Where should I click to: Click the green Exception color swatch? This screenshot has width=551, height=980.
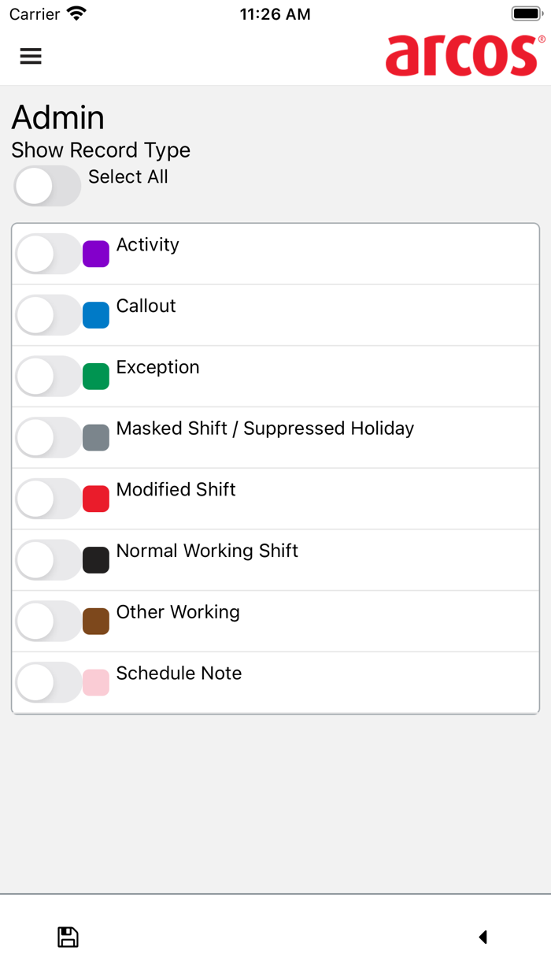96,377
